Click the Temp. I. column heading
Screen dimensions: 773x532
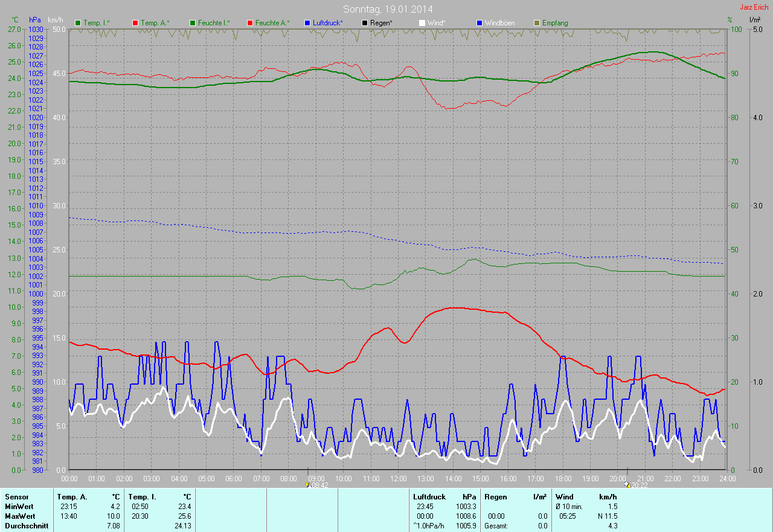tap(143, 497)
